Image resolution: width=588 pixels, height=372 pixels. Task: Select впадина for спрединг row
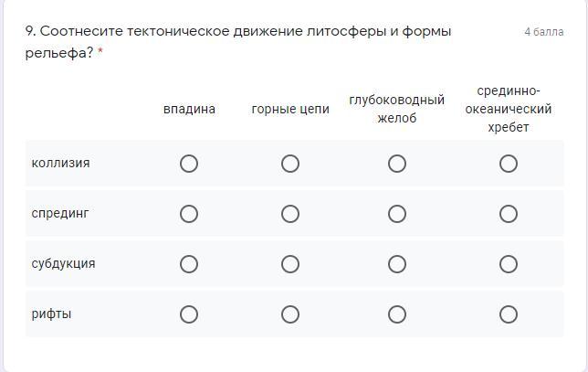coord(189,214)
